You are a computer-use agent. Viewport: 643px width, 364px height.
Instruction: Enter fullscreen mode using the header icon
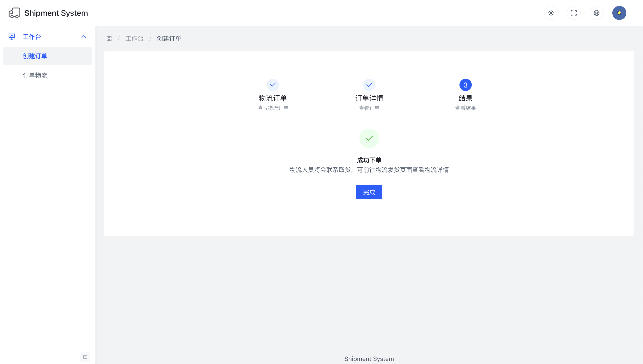[574, 13]
